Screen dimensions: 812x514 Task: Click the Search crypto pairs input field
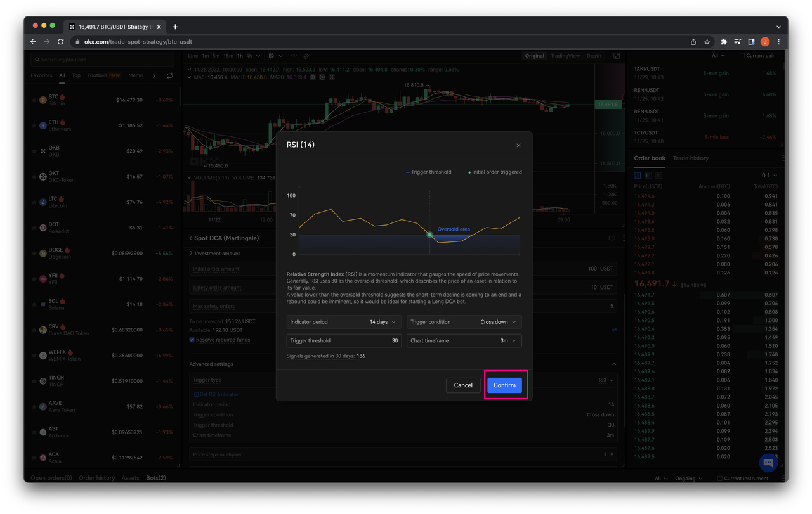coord(101,59)
